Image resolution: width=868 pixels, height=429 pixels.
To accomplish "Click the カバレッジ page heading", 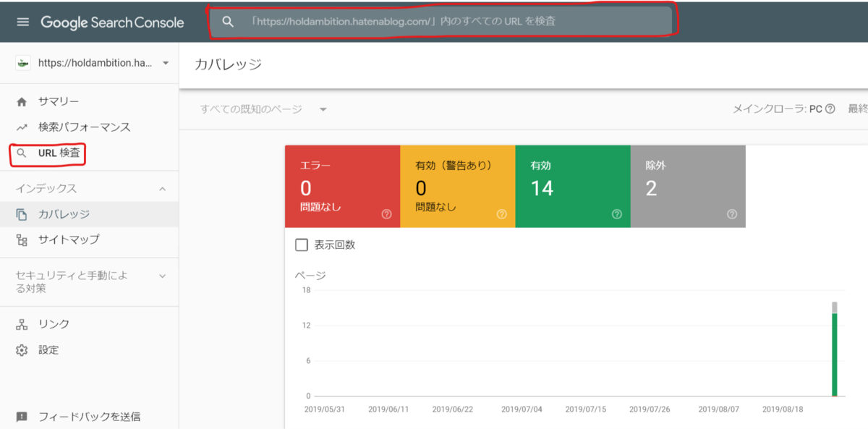I will (228, 64).
